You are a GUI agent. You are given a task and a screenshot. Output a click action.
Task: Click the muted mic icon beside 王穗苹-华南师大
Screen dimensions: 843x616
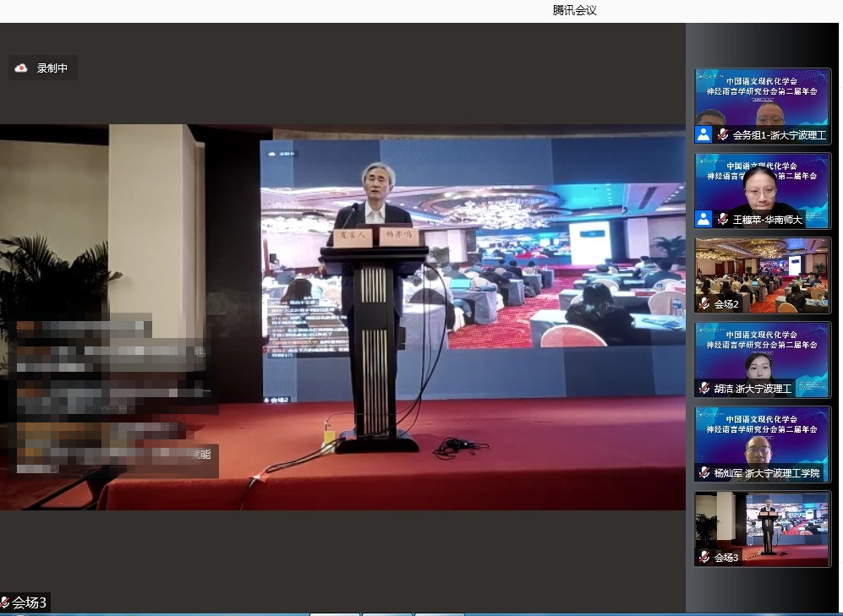tap(723, 219)
